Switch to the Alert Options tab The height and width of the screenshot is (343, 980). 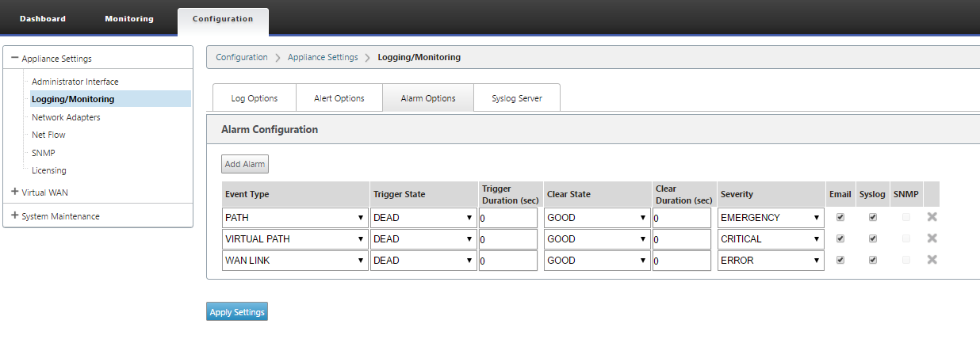click(339, 98)
